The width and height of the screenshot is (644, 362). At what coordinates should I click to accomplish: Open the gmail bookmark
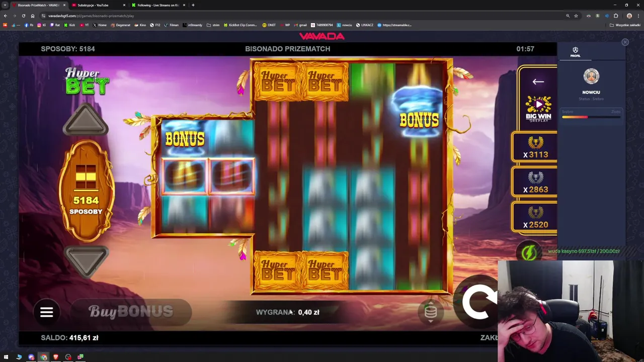coord(300,25)
